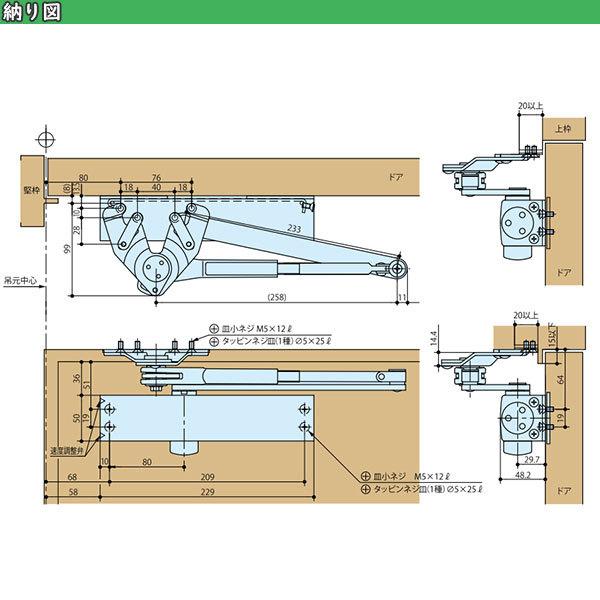
Task: Click the 229 bottom width dimension
Action: [x=206, y=494]
